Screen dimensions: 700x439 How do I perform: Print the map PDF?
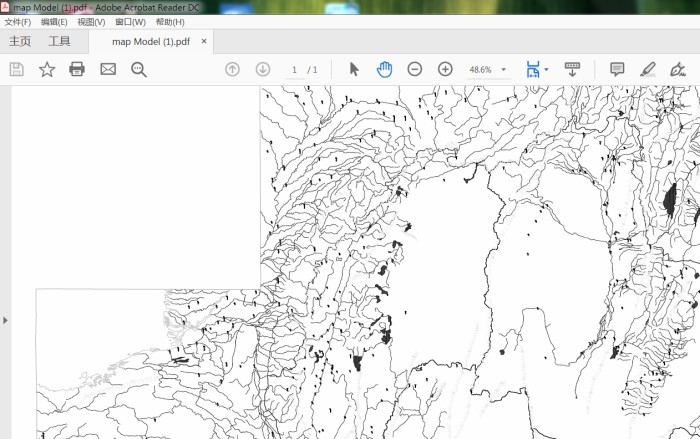pos(77,69)
